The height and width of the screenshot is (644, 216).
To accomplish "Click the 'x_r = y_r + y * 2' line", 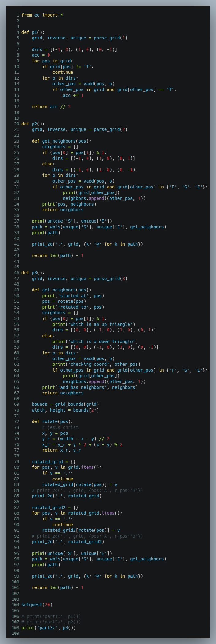I will coord(82,444).
